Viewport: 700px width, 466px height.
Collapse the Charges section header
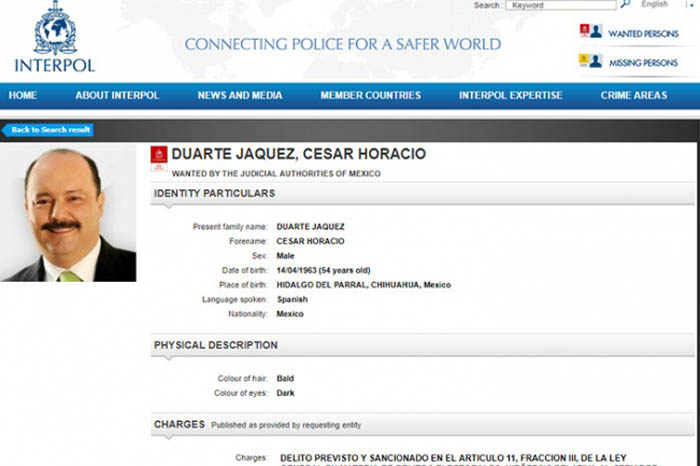[x=180, y=424]
